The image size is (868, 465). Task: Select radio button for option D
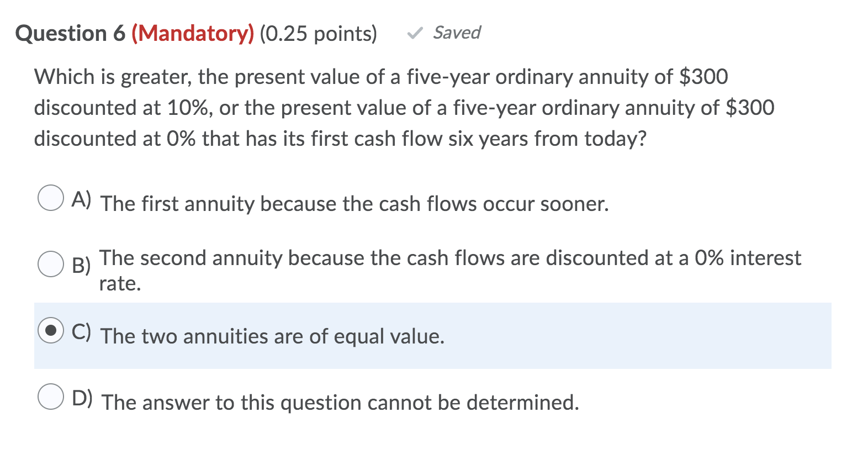(x=52, y=397)
